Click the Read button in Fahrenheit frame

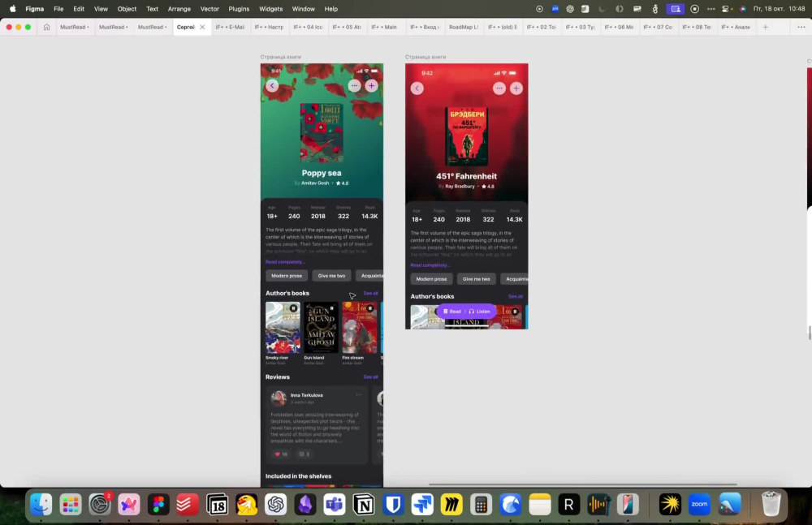coord(452,311)
